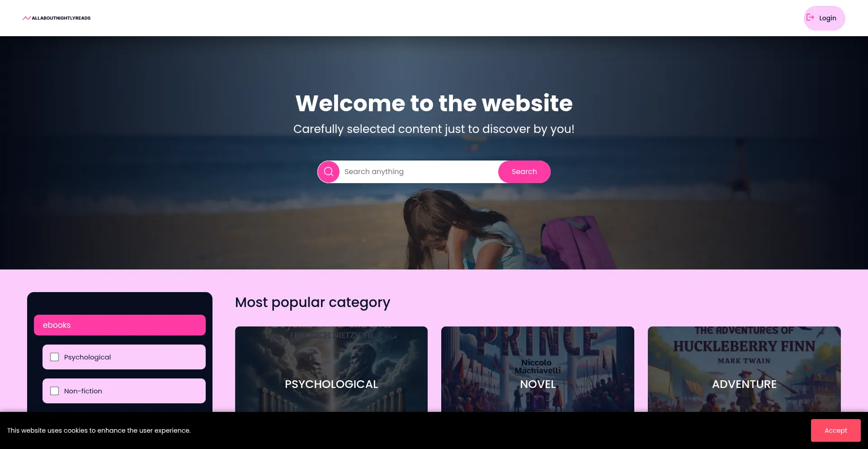Click the Welcome to the website title
This screenshot has width=868, height=449.
point(434,103)
